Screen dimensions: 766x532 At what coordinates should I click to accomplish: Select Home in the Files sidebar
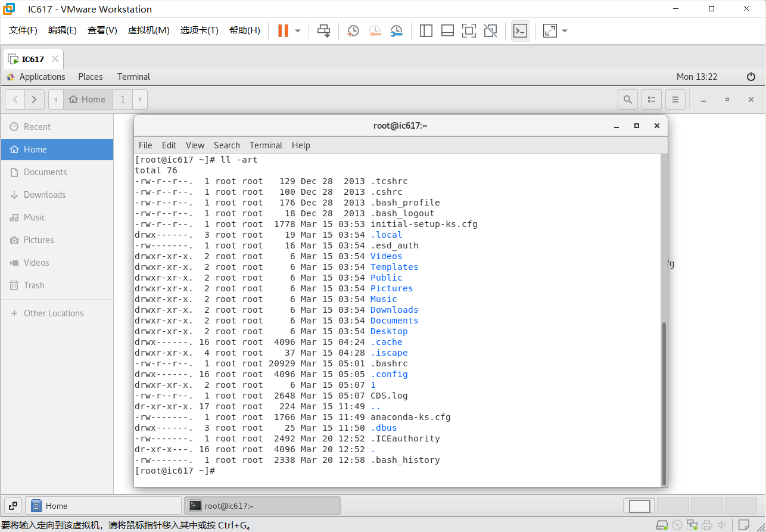click(x=57, y=150)
